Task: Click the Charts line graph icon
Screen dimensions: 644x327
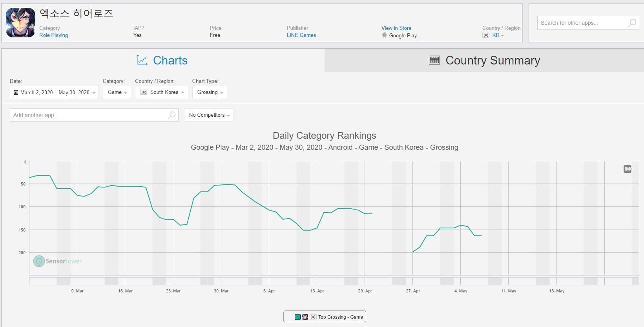Action: [142, 60]
